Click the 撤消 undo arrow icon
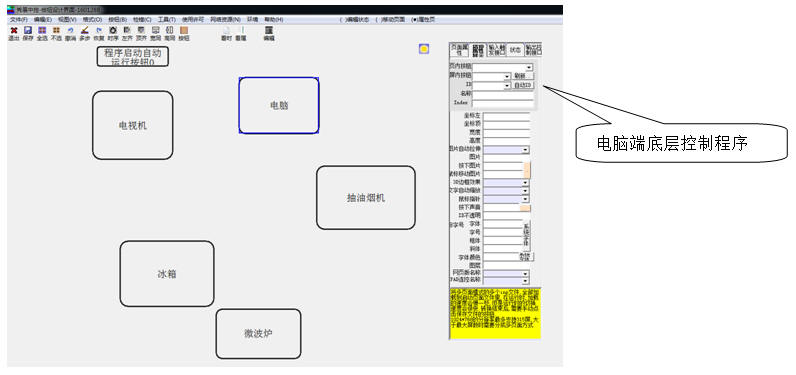The width and height of the screenshot is (796, 375). point(71,30)
